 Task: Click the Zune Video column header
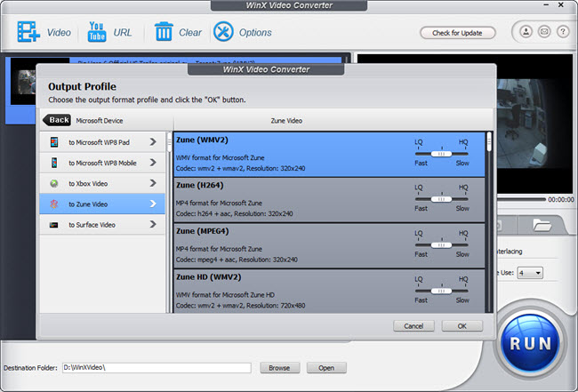286,121
